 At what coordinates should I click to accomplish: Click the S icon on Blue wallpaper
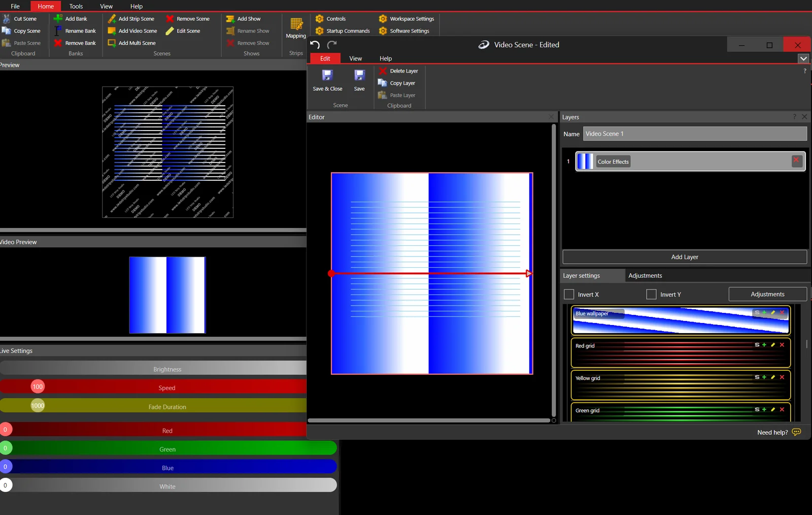(757, 313)
